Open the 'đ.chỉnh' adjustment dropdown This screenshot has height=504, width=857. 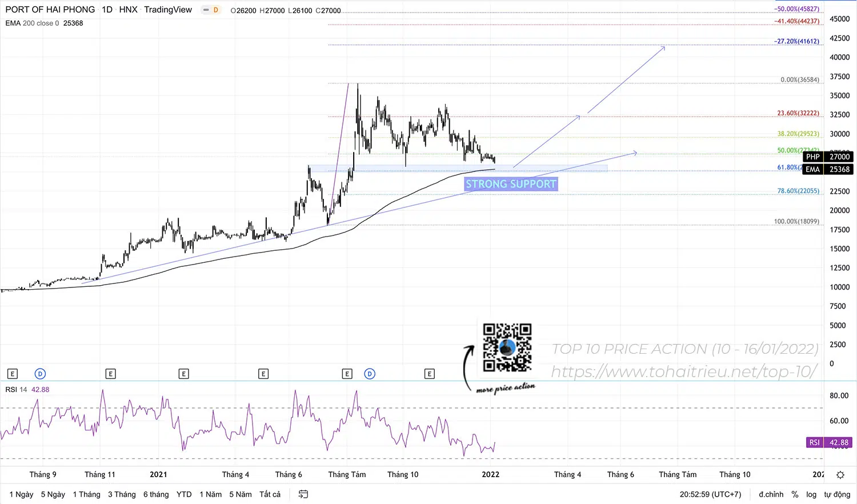point(770,494)
